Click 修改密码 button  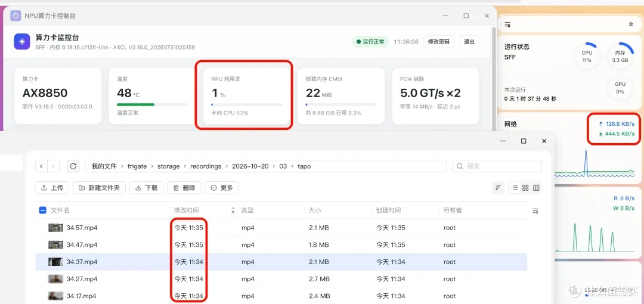[x=439, y=42]
